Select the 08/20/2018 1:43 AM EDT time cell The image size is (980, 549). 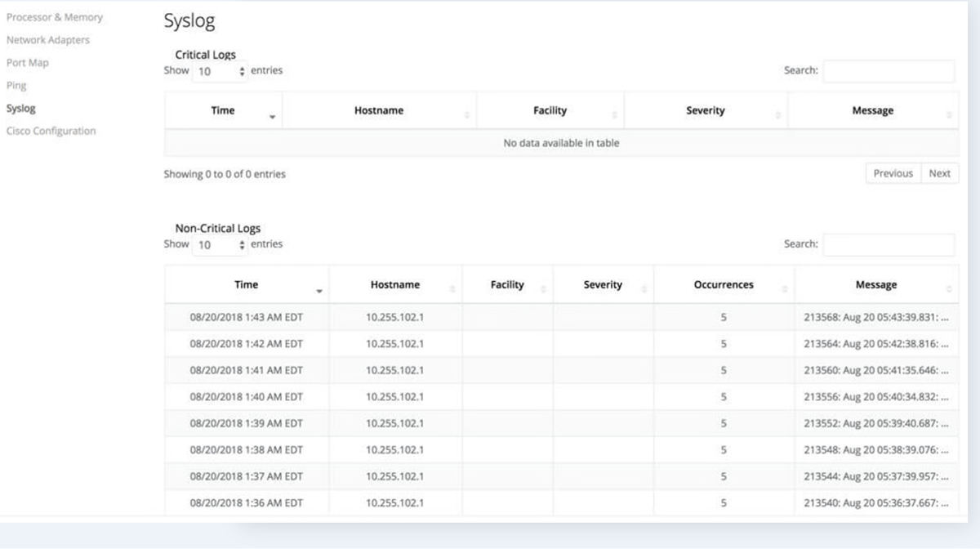(x=247, y=317)
